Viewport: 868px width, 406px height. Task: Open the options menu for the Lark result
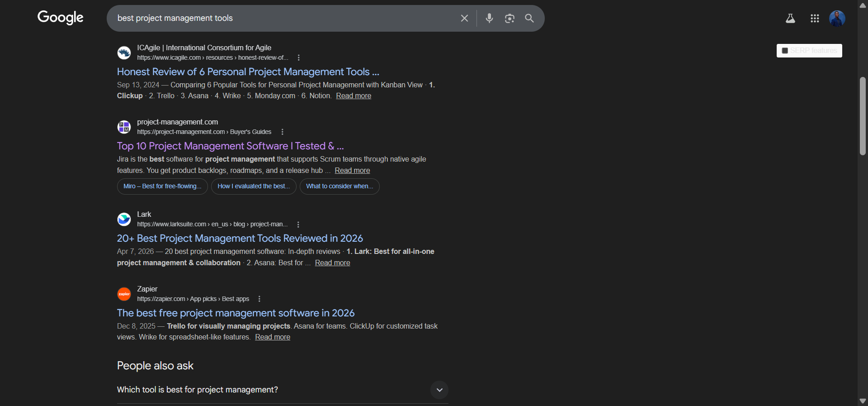tap(298, 224)
